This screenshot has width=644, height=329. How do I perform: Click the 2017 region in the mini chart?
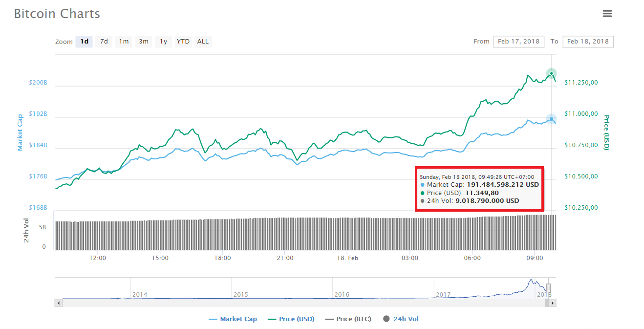click(x=442, y=294)
